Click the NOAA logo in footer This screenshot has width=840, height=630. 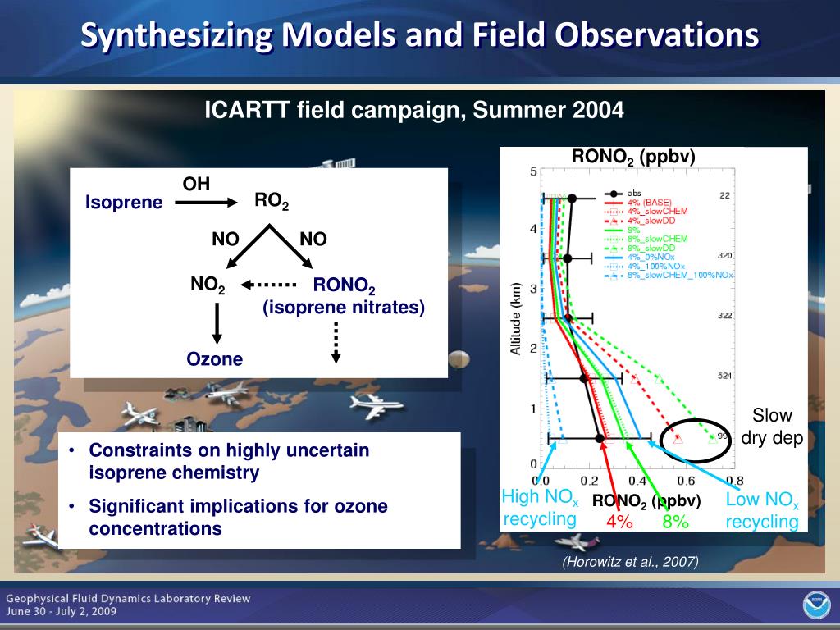coord(816,605)
